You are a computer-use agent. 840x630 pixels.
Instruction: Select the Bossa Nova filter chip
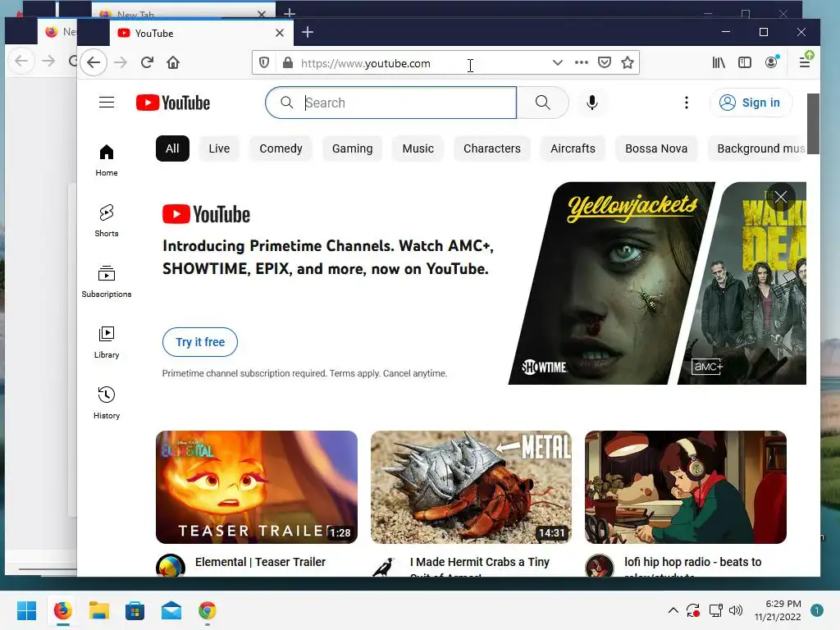[x=656, y=148]
